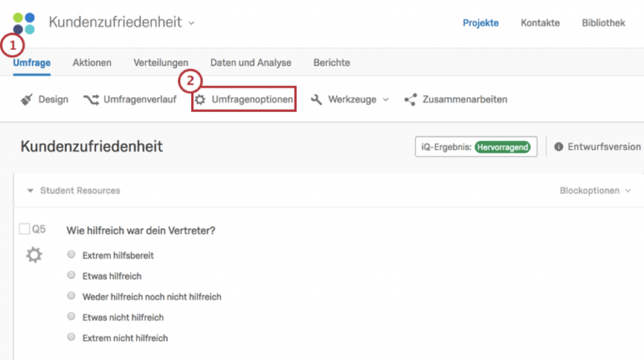Open the Bibliothek link
644x360 pixels.
click(x=603, y=23)
